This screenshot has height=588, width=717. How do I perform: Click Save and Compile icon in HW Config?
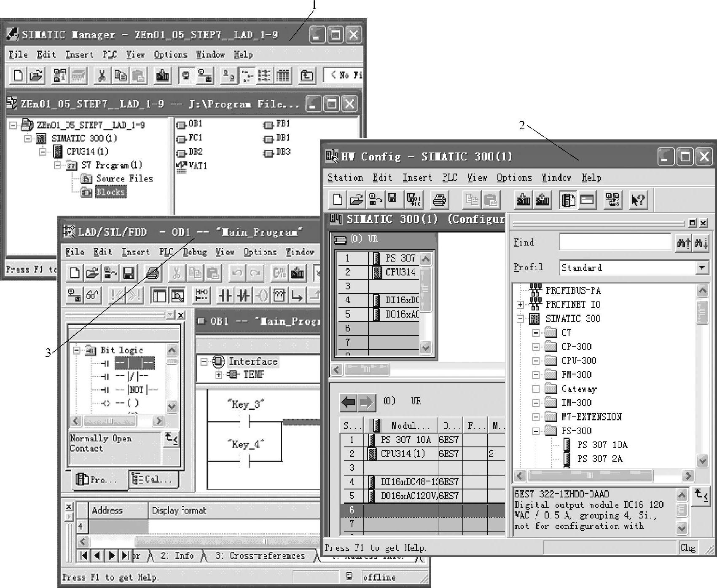414,200
